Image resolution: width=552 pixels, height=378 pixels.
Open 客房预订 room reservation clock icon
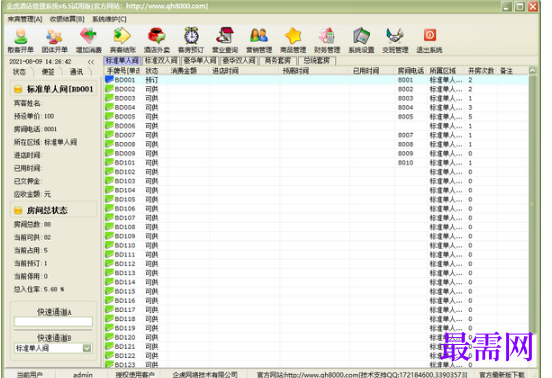[x=191, y=40]
